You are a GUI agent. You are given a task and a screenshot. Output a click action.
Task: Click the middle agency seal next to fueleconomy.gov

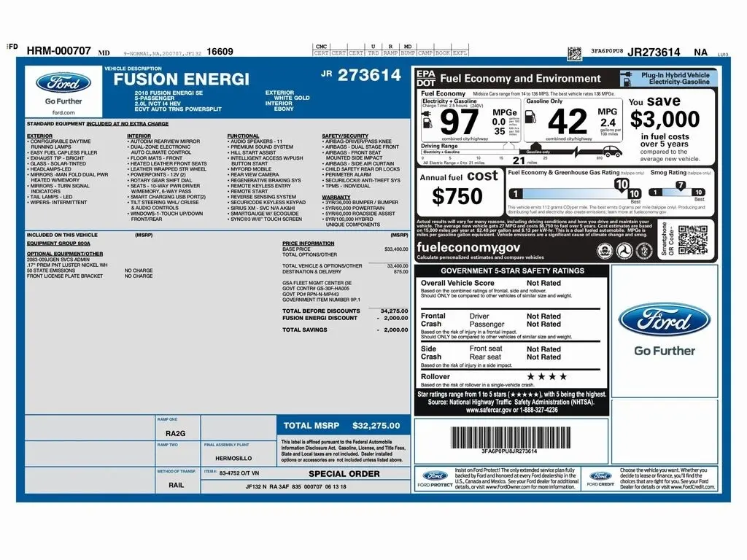tap(624, 251)
